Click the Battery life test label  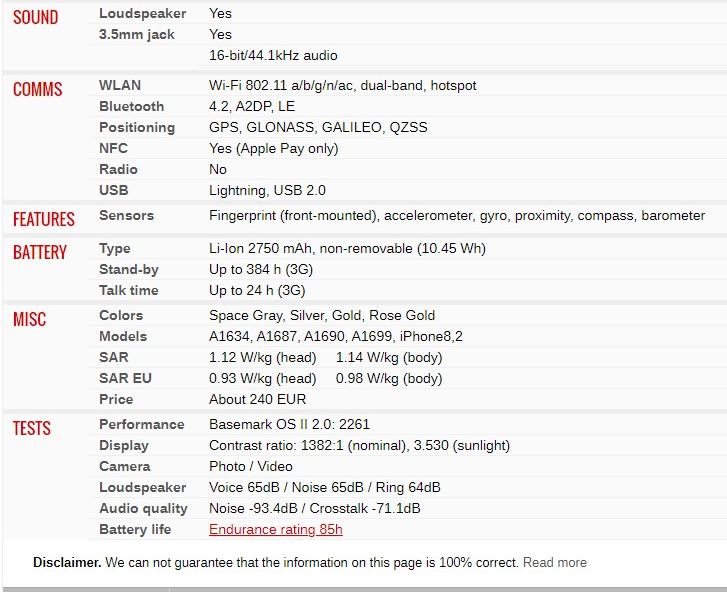pyautogui.click(x=135, y=529)
